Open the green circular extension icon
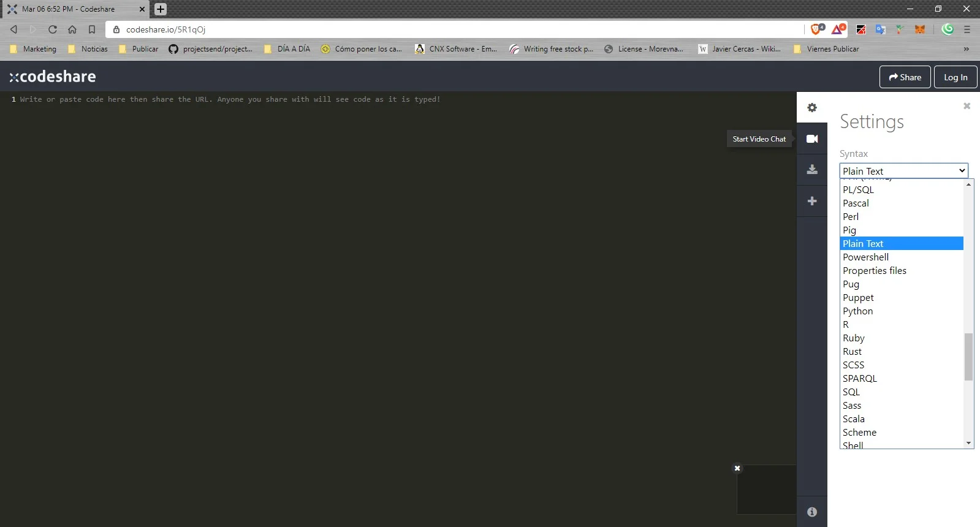Viewport: 980px width, 527px height. [x=948, y=29]
